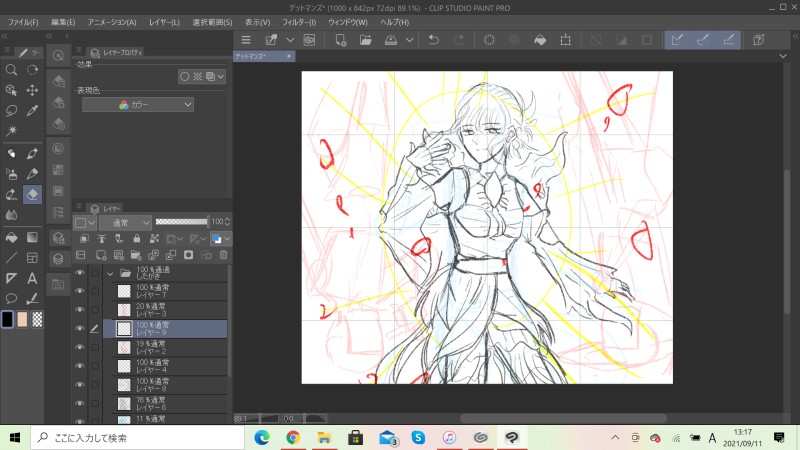Click the Fill bucket icon in command bar
800x450 pixels.
click(x=540, y=40)
